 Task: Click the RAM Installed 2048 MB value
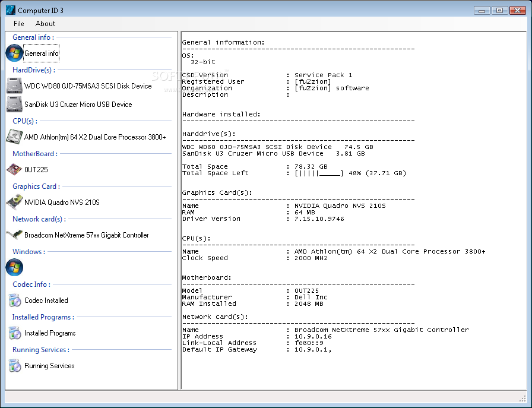(x=309, y=304)
